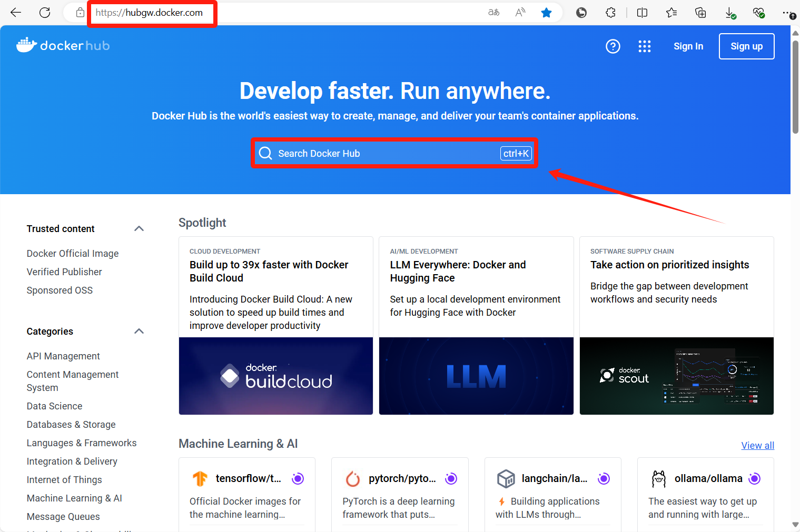Viewport: 800px width, 532px height.
Task: Open the help question mark icon
Action: [x=613, y=46]
